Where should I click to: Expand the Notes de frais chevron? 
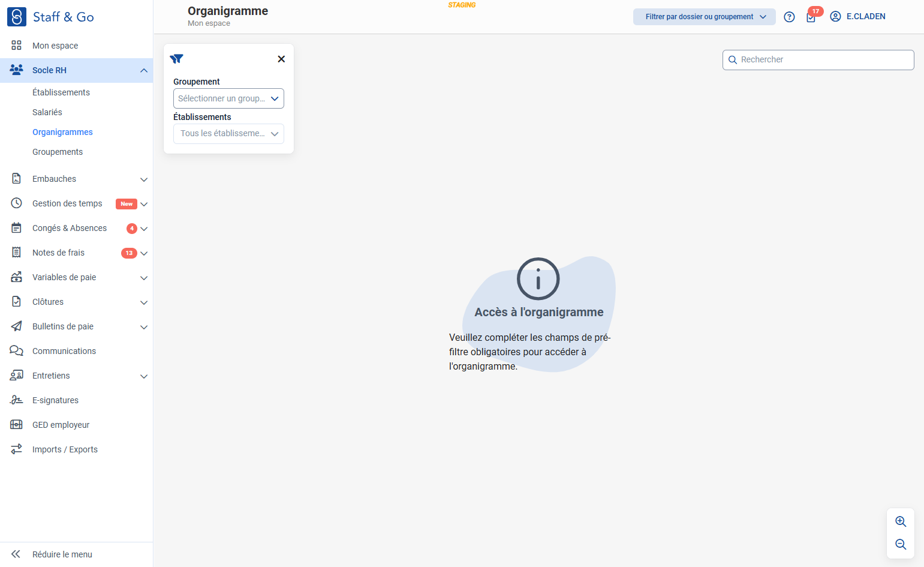pyautogui.click(x=144, y=253)
